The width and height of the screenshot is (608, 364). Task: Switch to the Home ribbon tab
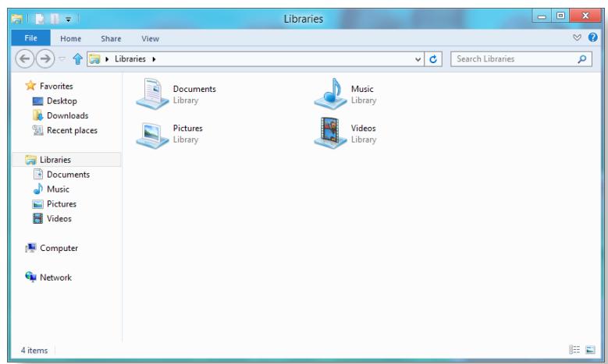(x=70, y=39)
